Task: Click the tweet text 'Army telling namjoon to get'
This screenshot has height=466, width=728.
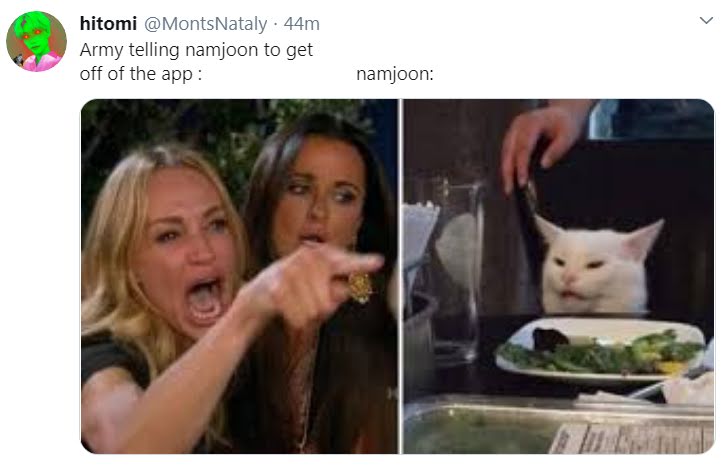Action: tap(196, 50)
